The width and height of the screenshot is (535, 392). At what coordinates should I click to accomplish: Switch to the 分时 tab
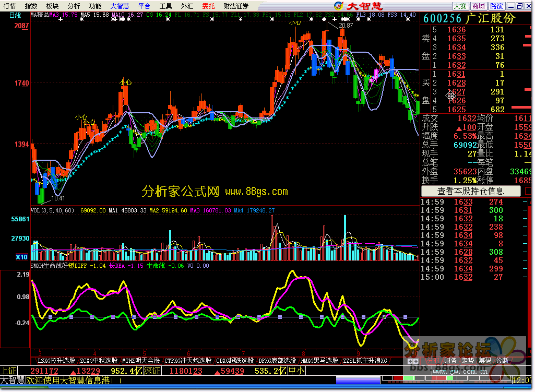pos(433,361)
